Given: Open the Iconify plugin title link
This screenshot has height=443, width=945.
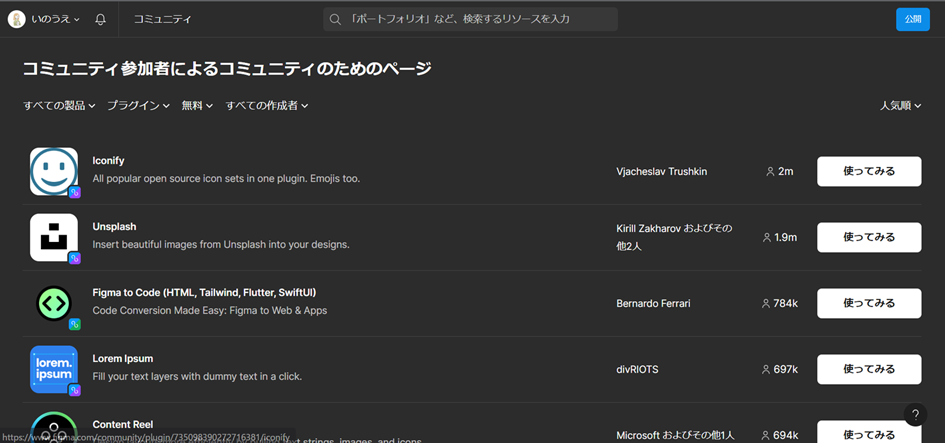Looking at the screenshot, I should coord(108,161).
